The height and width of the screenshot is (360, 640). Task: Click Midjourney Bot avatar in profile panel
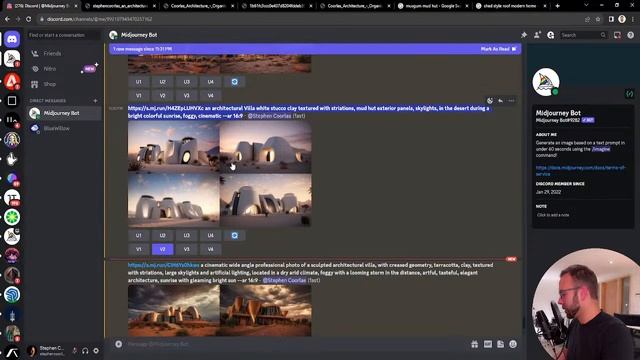click(546, 82)
